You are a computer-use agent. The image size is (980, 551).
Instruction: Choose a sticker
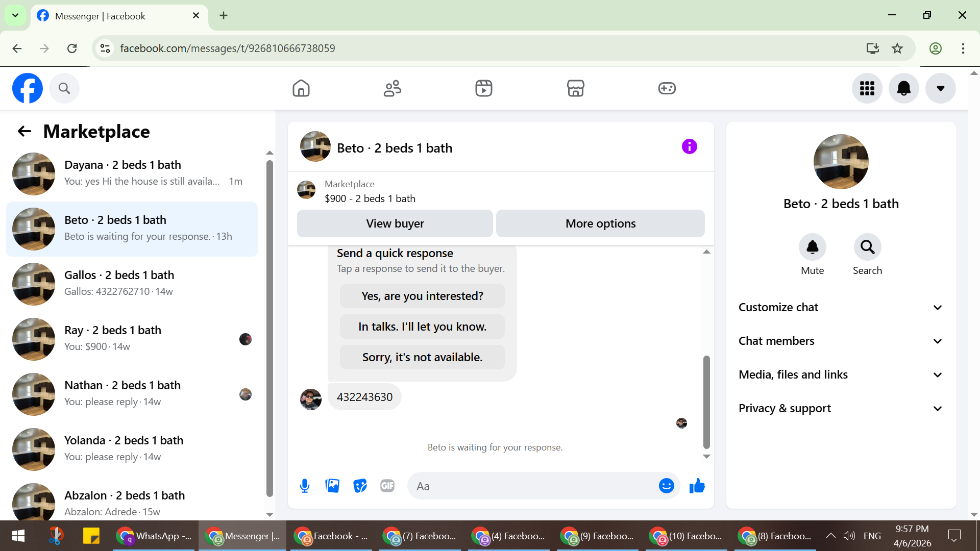pyautogui.click(x=360, y=486)
